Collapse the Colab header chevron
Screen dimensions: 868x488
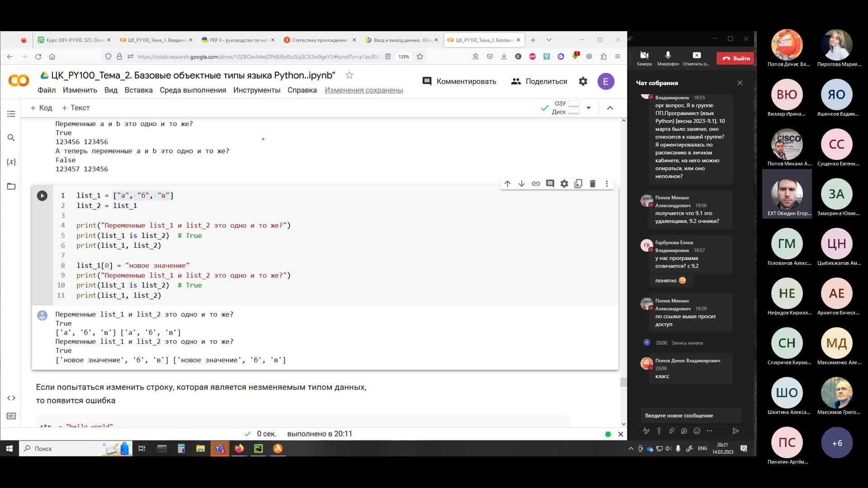[610, 108]
